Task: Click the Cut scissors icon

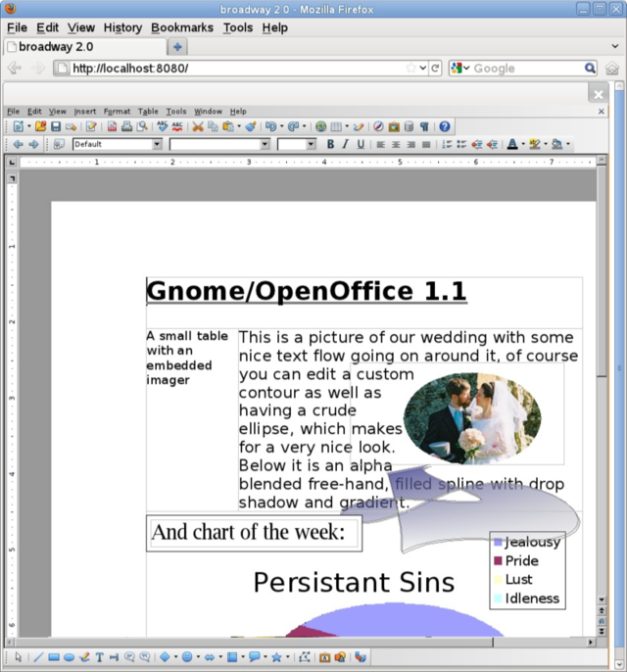Action: [x=198, y=126]
